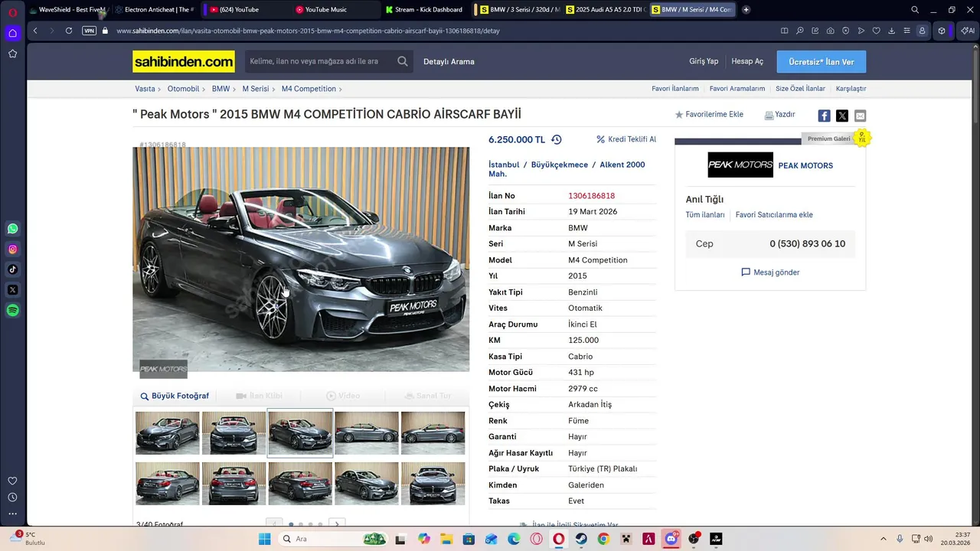
Task: Take a snapshot with camera icon
Action: tap(831, 31)
